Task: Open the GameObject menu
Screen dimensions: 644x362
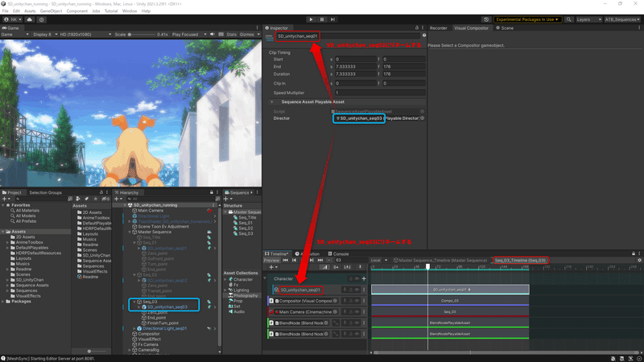Action: (51, 11)
